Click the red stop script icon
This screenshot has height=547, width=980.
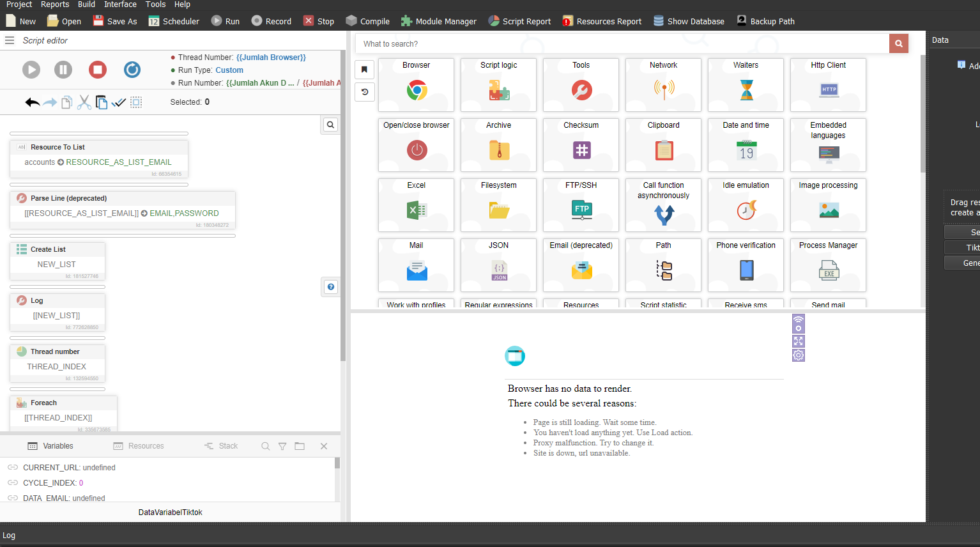click(98, 70)
